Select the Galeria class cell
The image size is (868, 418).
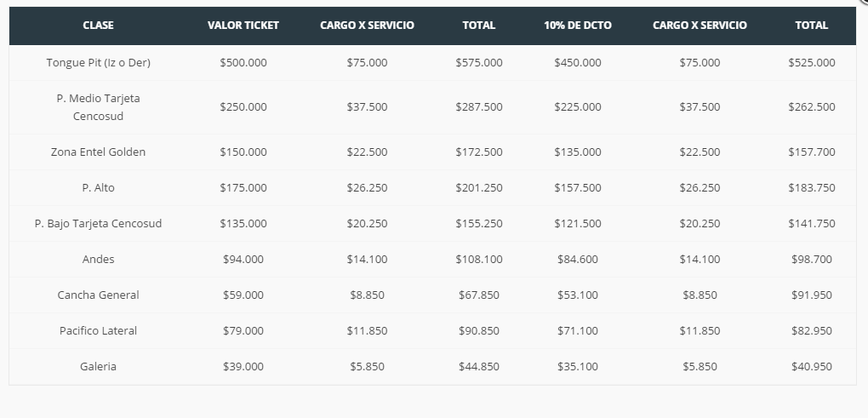[98, 367]
